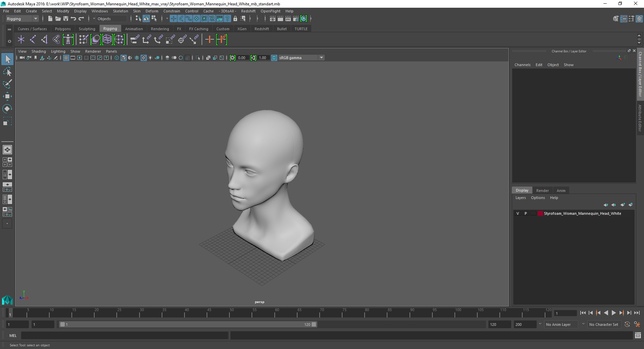The width and height of the screenshot is (644, 349).
Task: Open the shelf tabs menu button
Action: point(9,29)
